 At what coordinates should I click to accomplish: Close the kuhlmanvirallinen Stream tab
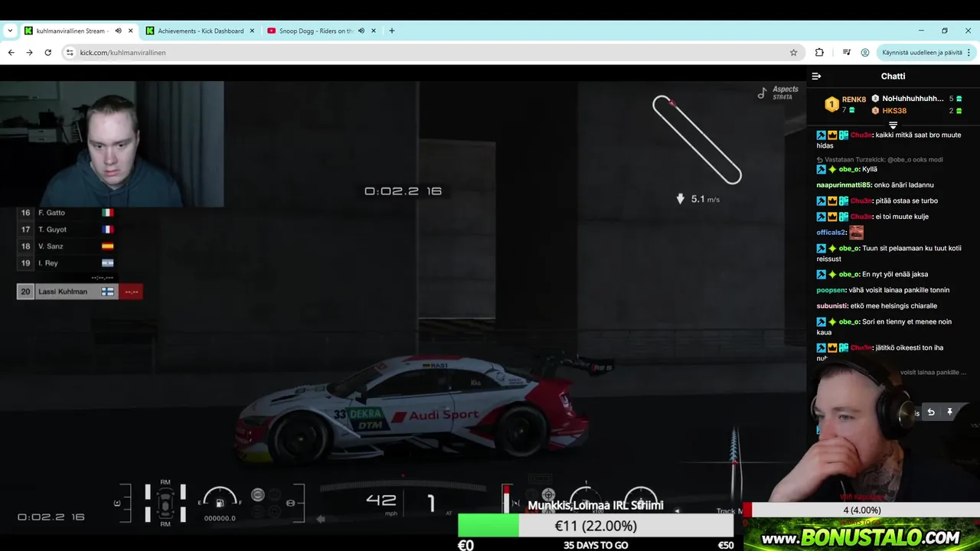click(130, 31)
